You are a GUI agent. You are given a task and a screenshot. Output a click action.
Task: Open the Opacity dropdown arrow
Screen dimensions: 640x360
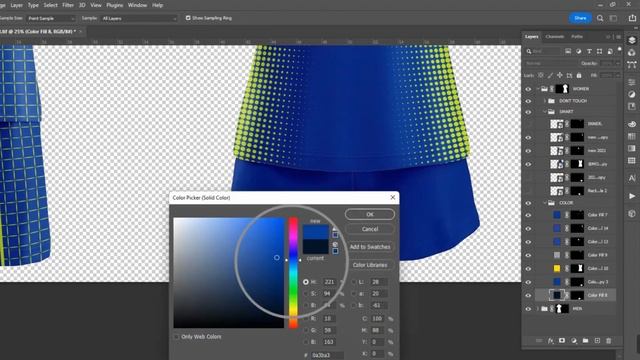(x=618, y=64)
